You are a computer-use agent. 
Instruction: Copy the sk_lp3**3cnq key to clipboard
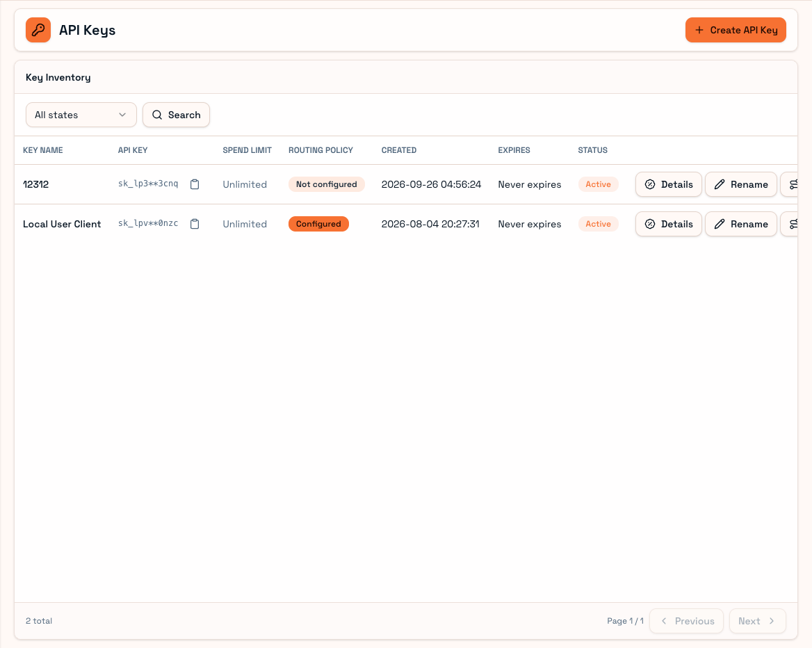coord(195,184)
